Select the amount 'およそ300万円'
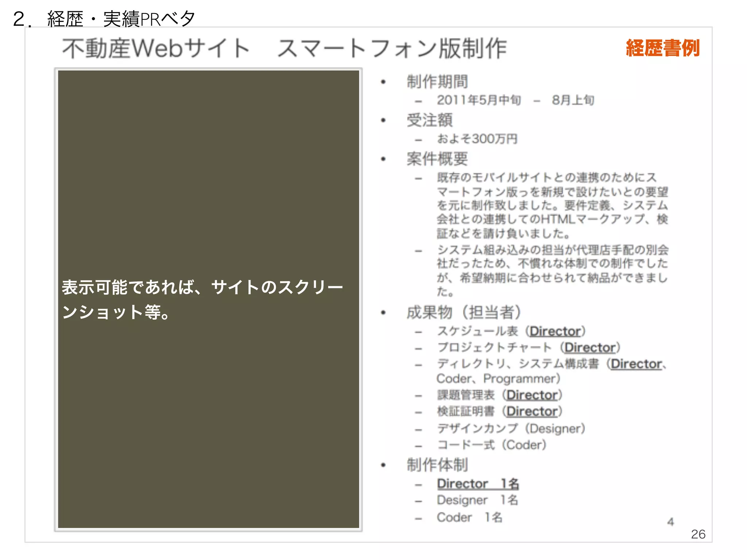This screenshot has height=560, width=747. tap(477, 139)
